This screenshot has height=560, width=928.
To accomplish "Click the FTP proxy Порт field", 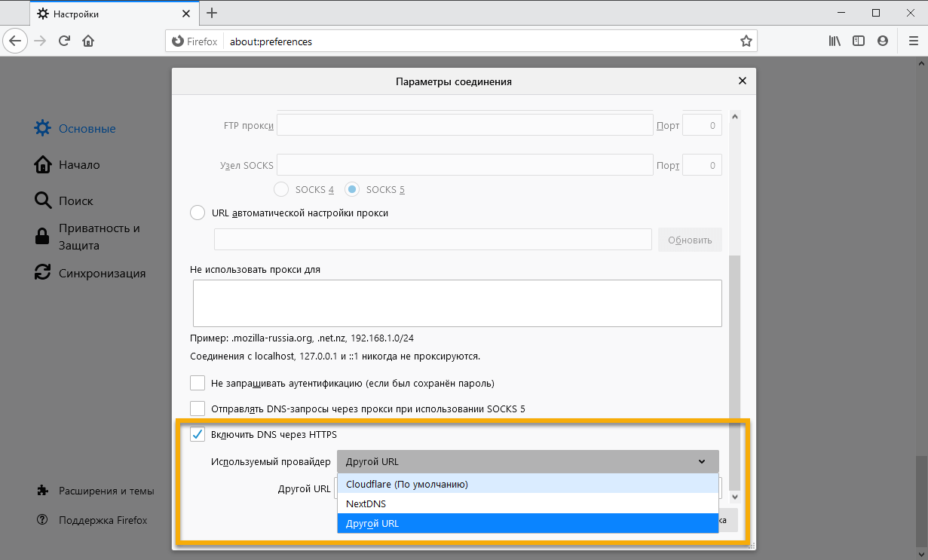I will pos(702,125).
